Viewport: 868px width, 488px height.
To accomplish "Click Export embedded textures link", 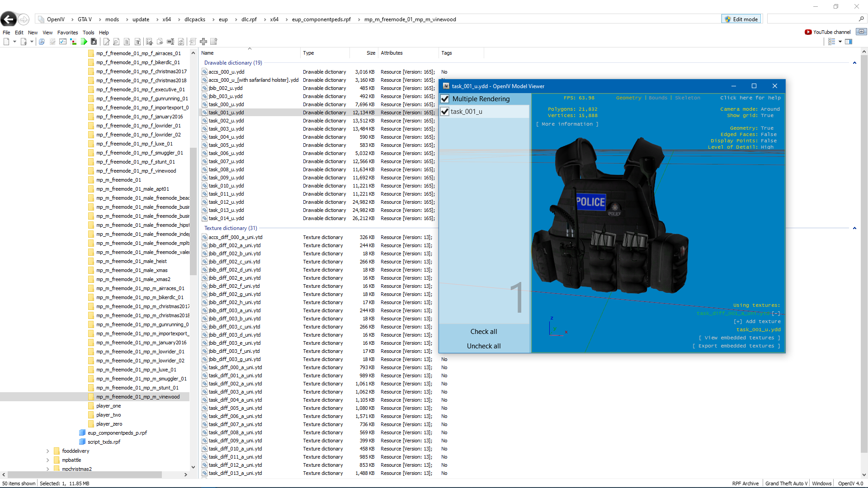I will [736, 346].
